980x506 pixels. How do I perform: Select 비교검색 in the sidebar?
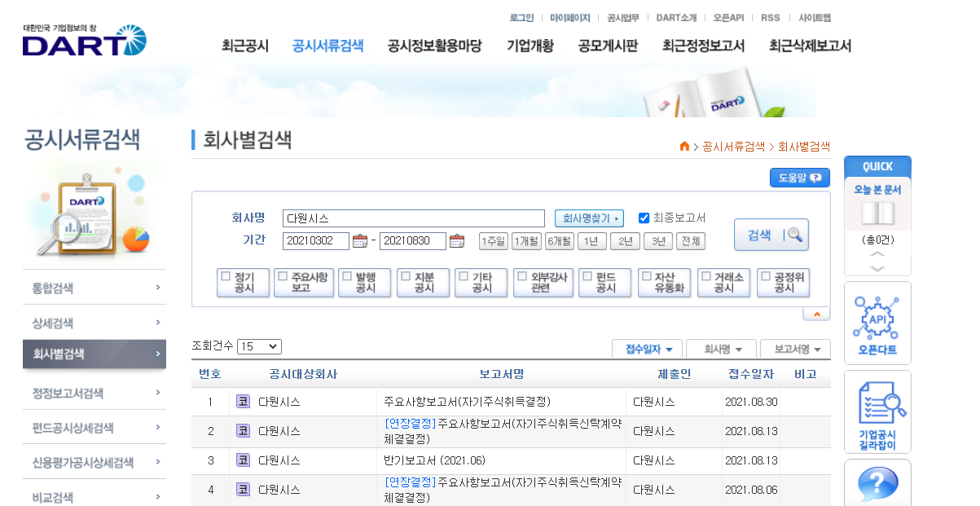click(x=94, y=497)
